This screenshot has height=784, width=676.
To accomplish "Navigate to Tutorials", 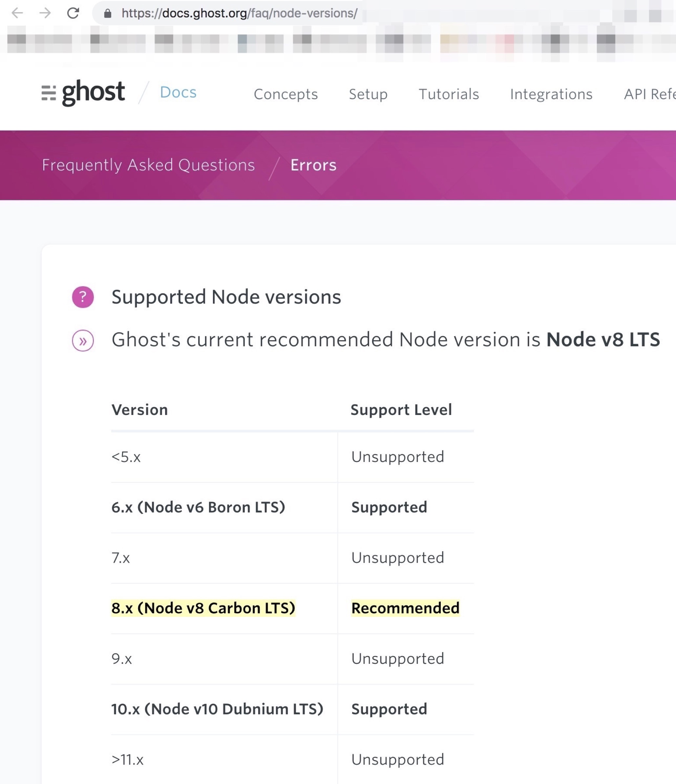I will point(448,94).
